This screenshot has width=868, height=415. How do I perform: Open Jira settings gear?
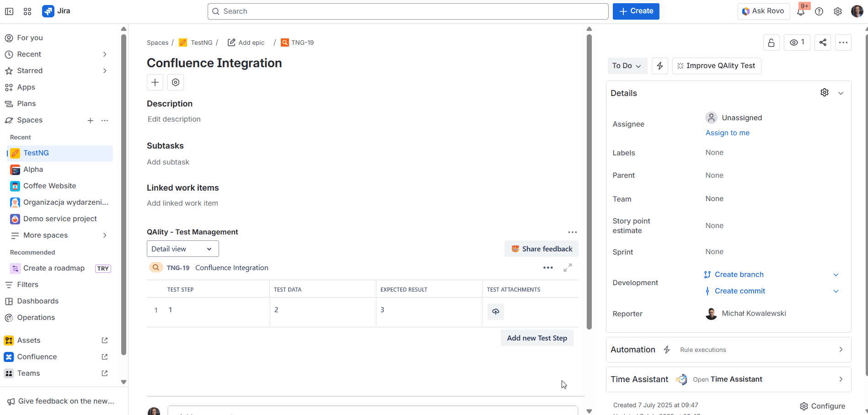pos(838,11)
